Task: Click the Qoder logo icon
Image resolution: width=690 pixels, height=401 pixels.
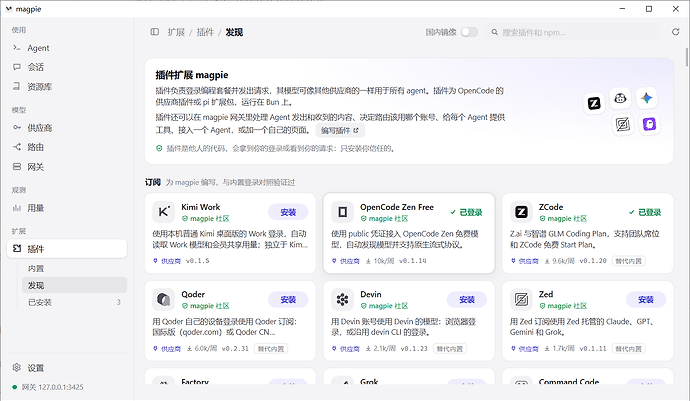Action: tap(164, 299)
